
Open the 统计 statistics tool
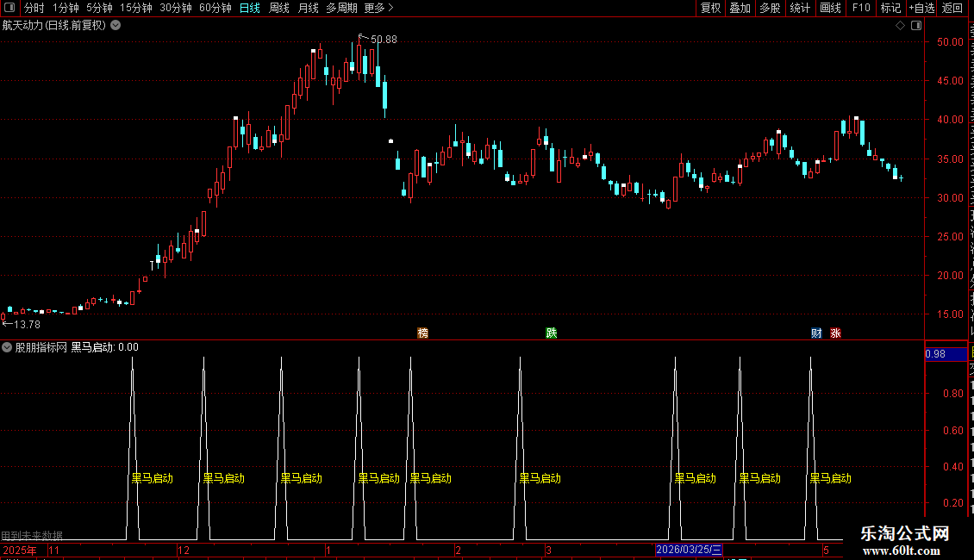[x=800, y=8]
